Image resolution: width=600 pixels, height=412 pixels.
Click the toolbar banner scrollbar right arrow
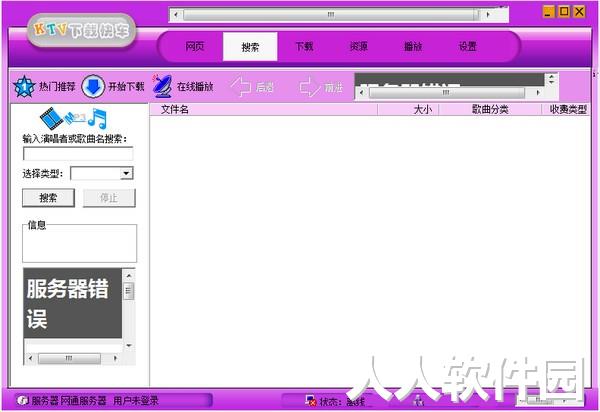(x=538, y=93)
